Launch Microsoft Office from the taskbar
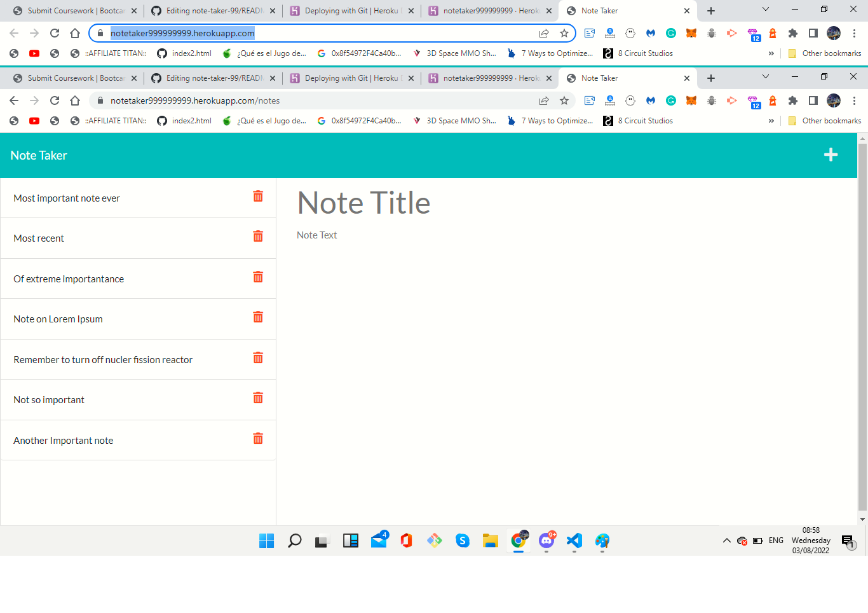Image resolution: width=868 pixels, height=613 pixels. click(407, 541)
